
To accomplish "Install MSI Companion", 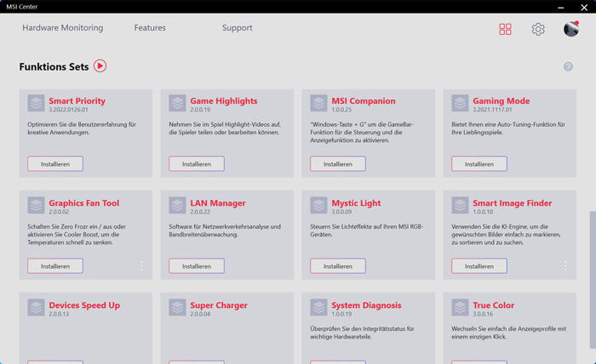I will point(338,164).
